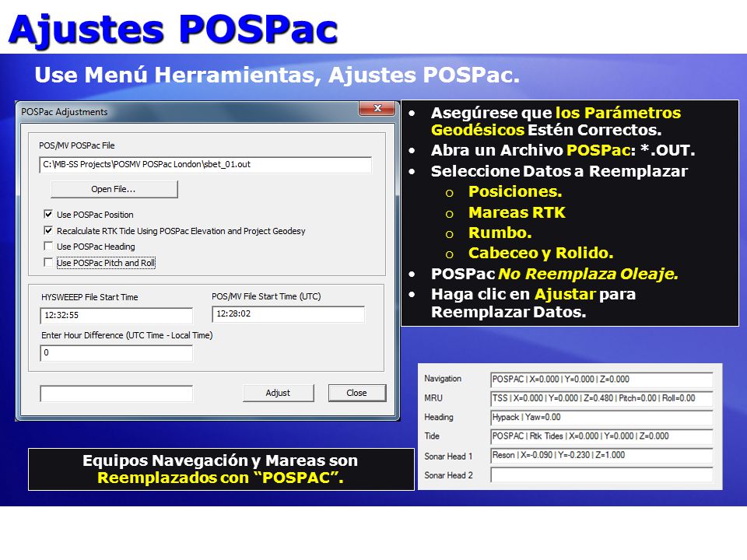Image resolution: width=747 pixels, height=560 pixels.
Task: Click the 'Sonar Head 1' label
Action: point(448,457)
